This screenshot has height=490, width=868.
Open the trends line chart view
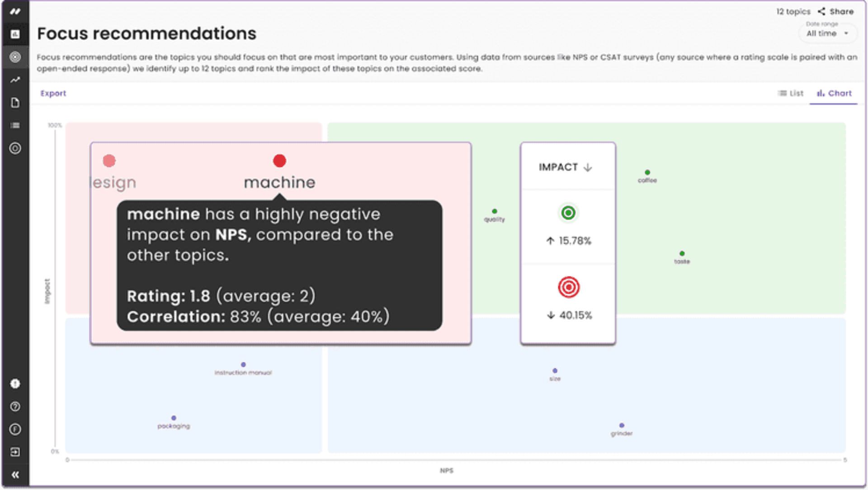(15, 80)
